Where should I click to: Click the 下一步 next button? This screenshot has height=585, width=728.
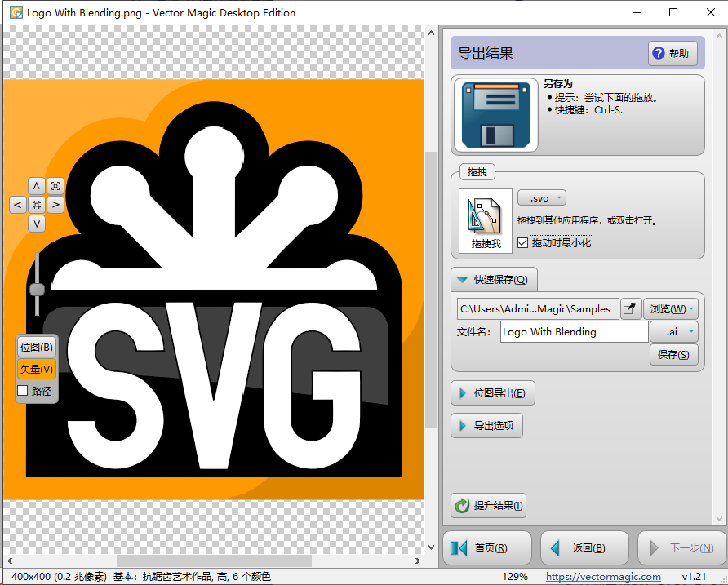pyautogui.click(x=682, y=547)
